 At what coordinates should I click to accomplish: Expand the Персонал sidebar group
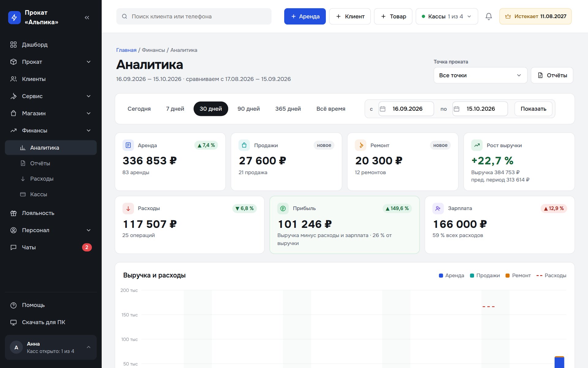(51, 230)
